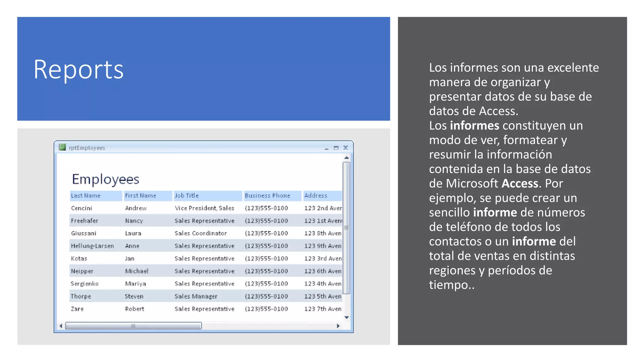Click the Vice President, Sales job title
The width and height of the screenshot is (644, 362).
(204, 208)
